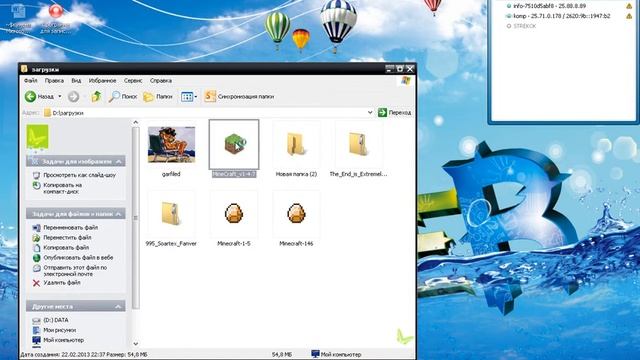This screenshot has height=360, width=640.
Task: Click the загрузки window title bar icon
Action: pos(24,69)
